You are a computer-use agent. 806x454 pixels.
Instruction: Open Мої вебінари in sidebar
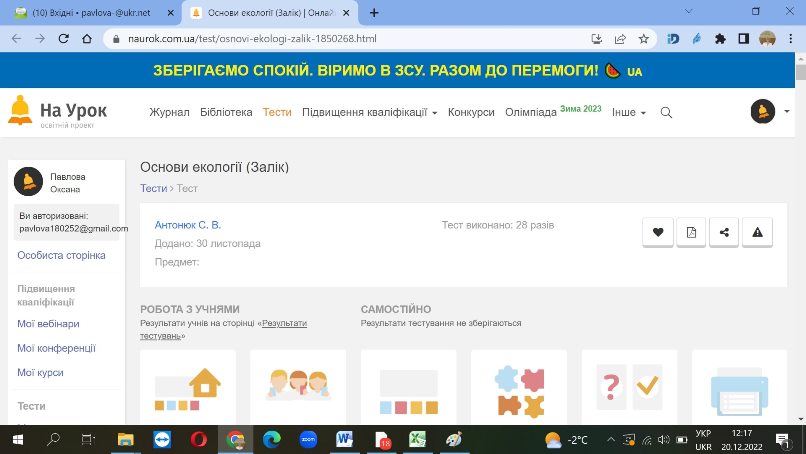point(48,324)
